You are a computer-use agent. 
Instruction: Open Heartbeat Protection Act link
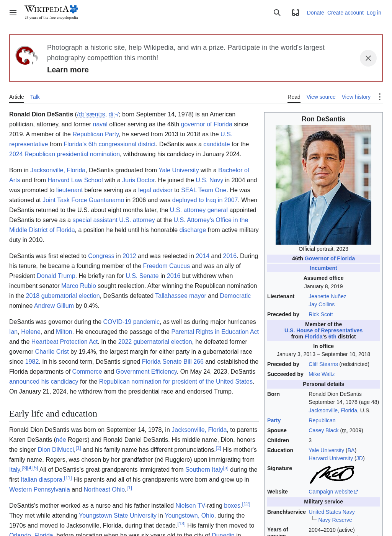tap(65, 342)
